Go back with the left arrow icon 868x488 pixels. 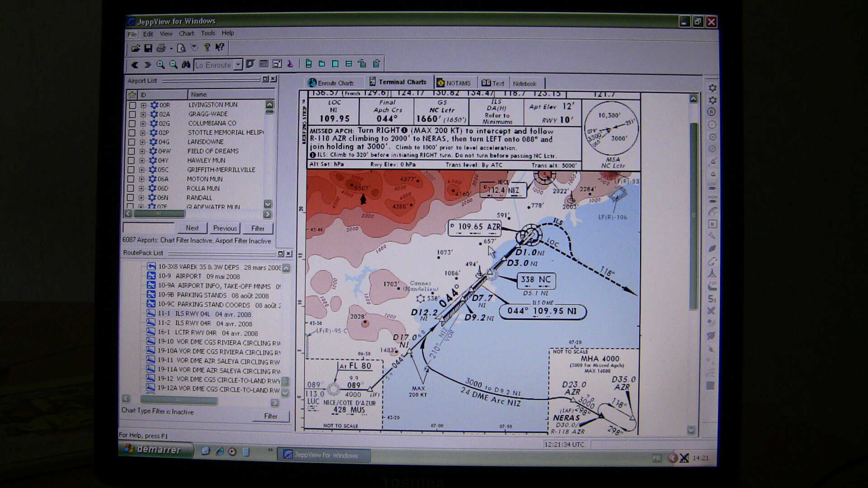click(x=134, y=65)
